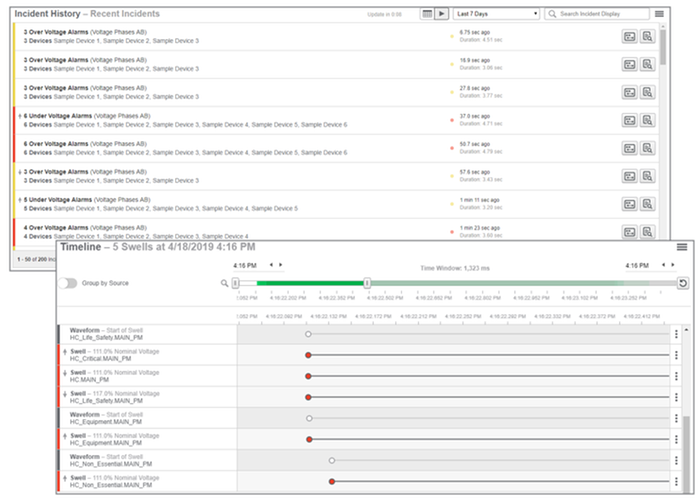
Task: Open timeline analysis for the 1 min 23 sec incident
Action: point(629,232)
